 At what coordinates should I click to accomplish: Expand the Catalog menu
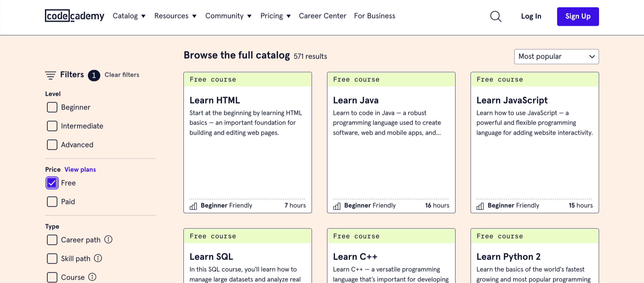(129, 16)
